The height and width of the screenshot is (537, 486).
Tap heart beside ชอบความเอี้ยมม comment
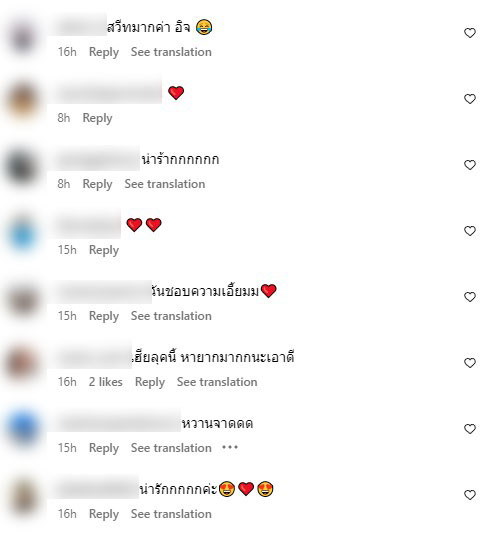pyautogui.click(x=470, y=297)
